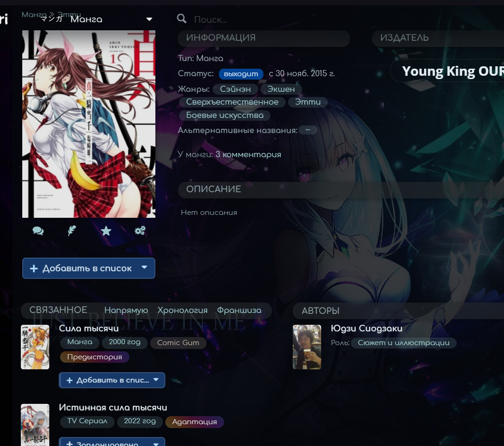Switch to the Хронология tab
Screen dimensions: 504x446
(x=182, y=311)
